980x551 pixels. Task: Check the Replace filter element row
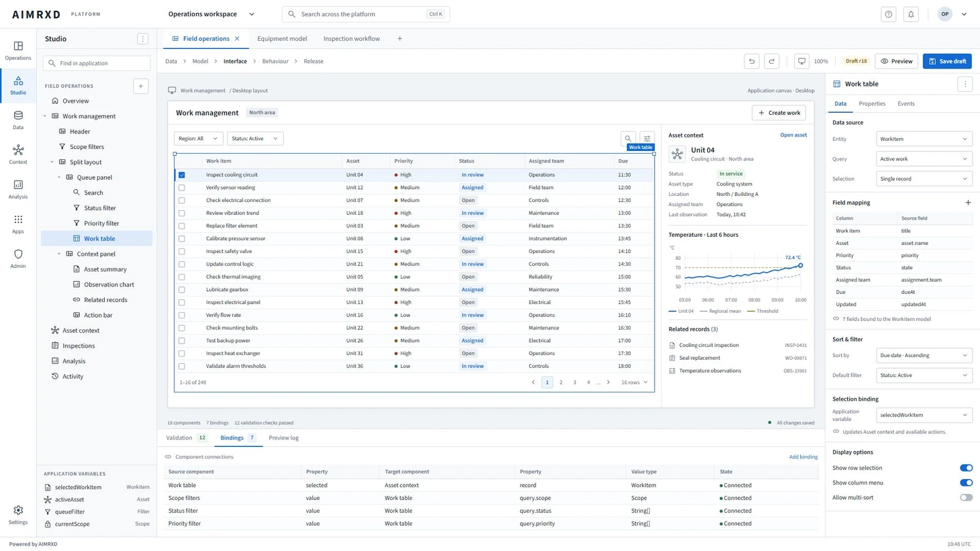182,226
